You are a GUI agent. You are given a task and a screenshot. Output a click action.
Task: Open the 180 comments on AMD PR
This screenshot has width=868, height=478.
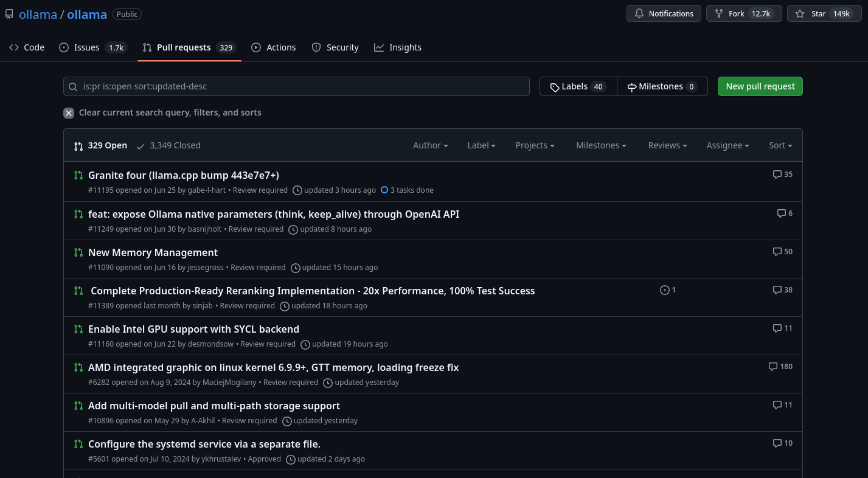(x=780, y=367)
